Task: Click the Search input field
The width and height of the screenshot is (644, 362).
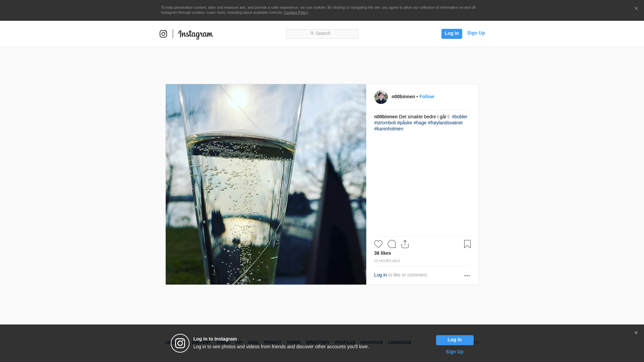Action: [x=322, y=34]
